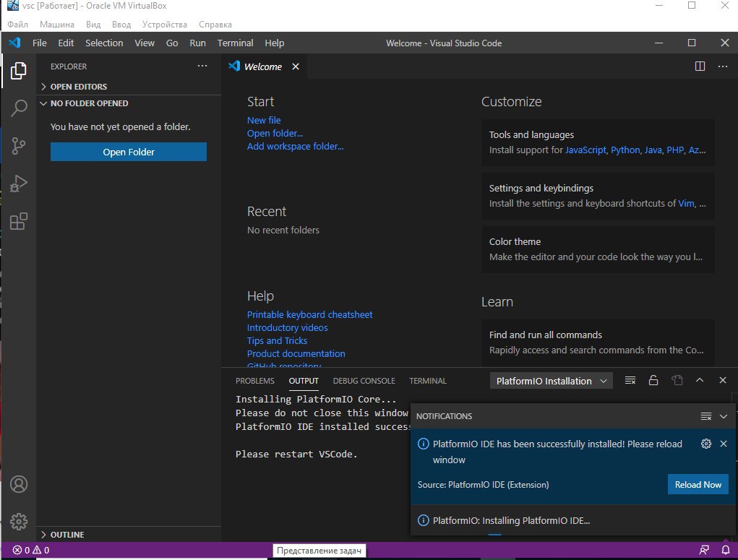The height and width of the screenshot is (560, 738).
Task: Maximize the bottom panel size
Action: coord(700,380)
